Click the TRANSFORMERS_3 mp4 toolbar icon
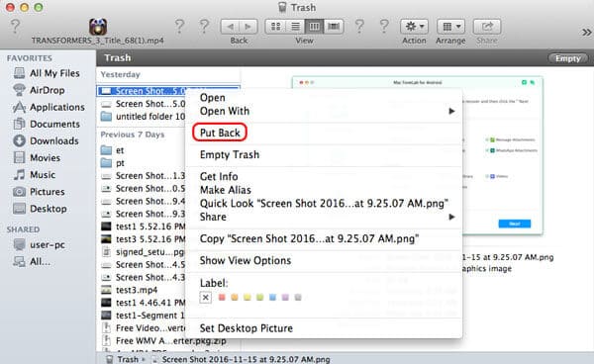594x364 pixels. tap(98, 27)
